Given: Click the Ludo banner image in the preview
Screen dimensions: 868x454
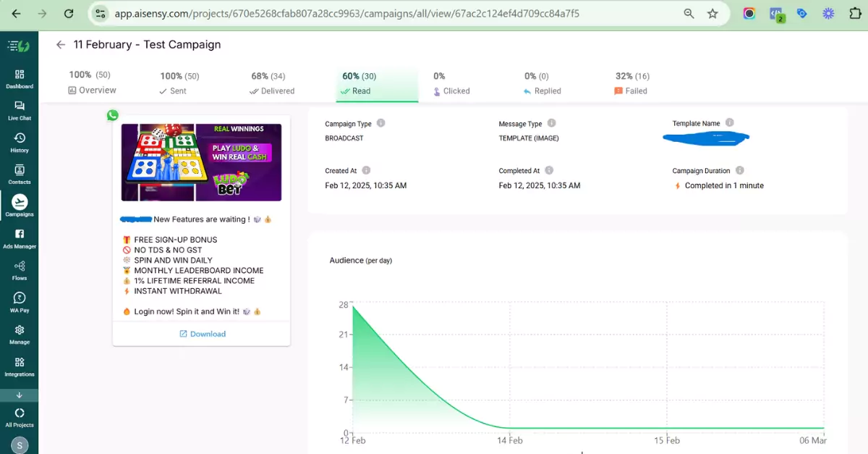Looking at the screenshot, I should click(201, 162).
